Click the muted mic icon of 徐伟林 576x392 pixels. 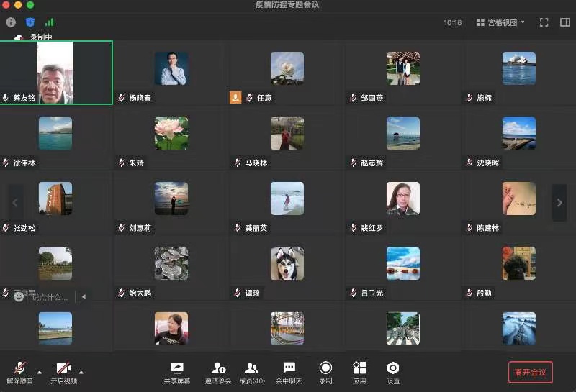click(6, 163)
